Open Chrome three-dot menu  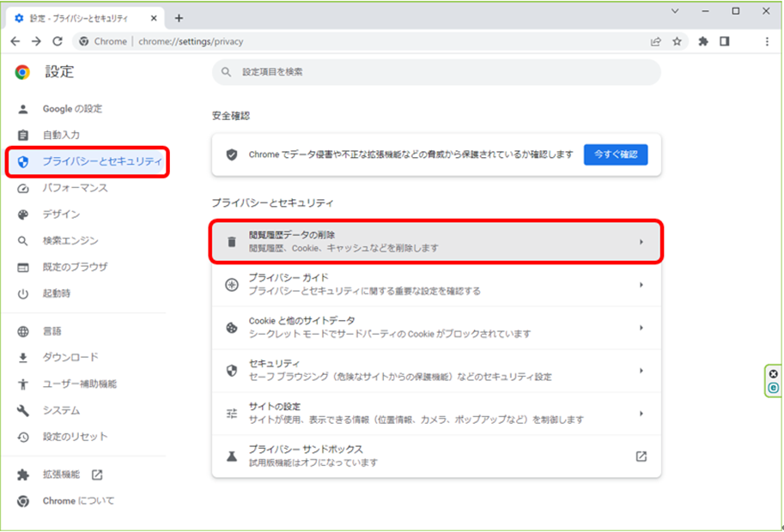pyautogui.click(x=767, y=41)
